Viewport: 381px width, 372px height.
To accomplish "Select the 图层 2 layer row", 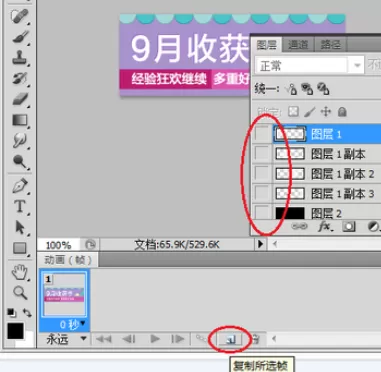I will pyautogui.click(x=327, y=212).
